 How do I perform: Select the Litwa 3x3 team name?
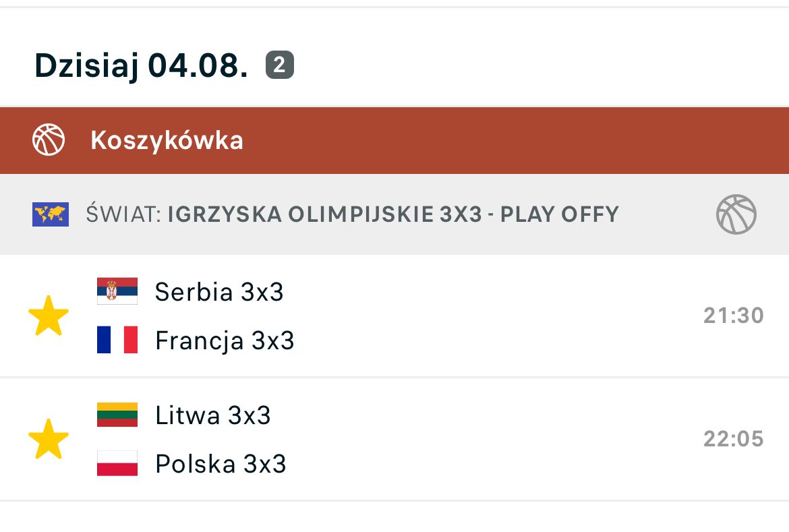tap(212, 415)
